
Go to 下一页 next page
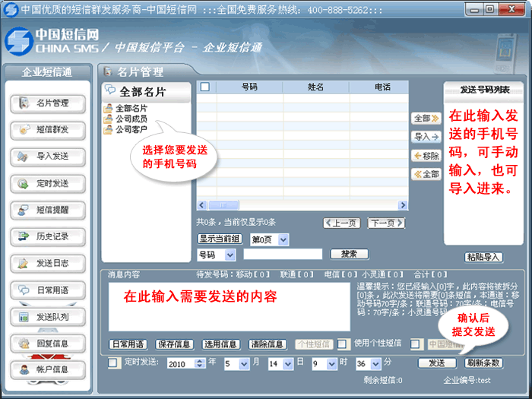coord(386,223)
